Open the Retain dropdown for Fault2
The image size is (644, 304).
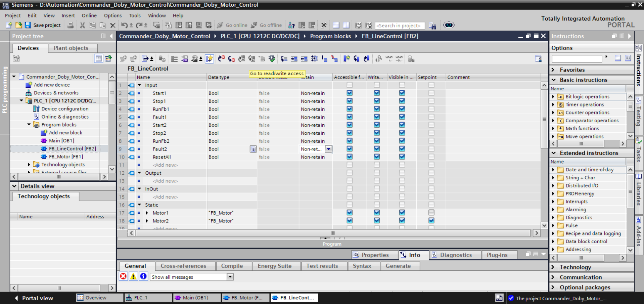point(329,149)
